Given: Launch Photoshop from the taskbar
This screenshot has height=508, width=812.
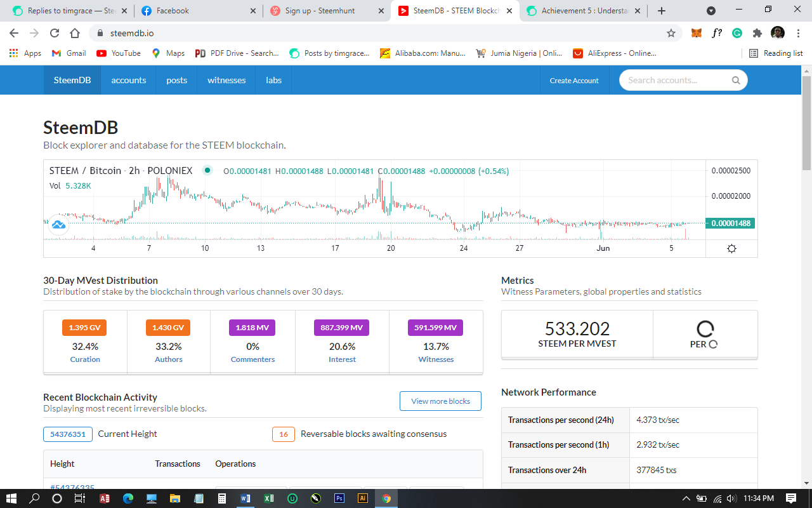Looking at the screenshot, I should pos(339,498).
